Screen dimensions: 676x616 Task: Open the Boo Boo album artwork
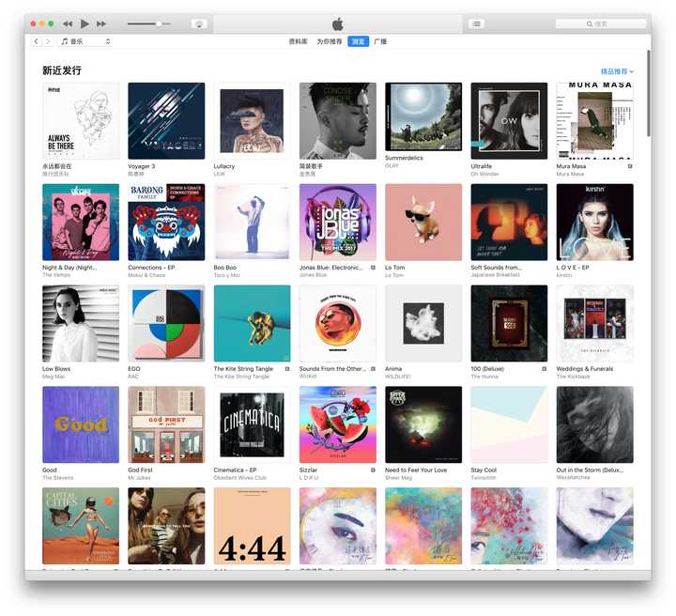253,223
